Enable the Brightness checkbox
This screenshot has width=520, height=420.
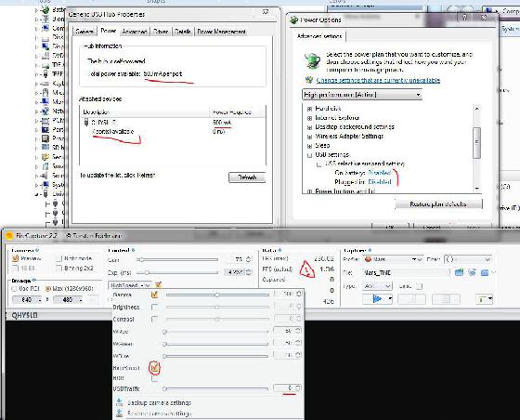point(154,307)
